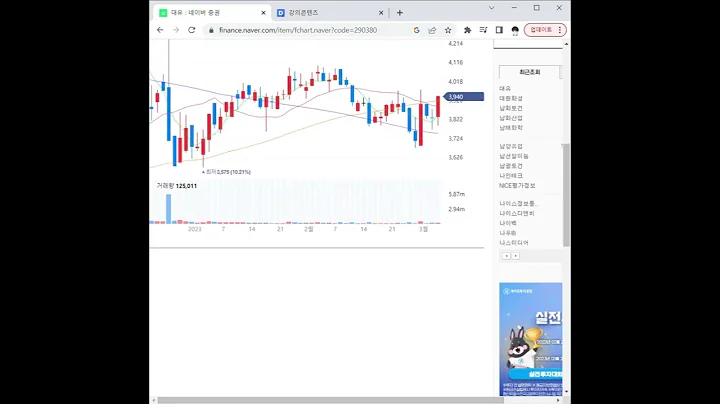Close the 네이버 증권 tab
The width and height of the screenshot is (720, 404).
point(263,13)
